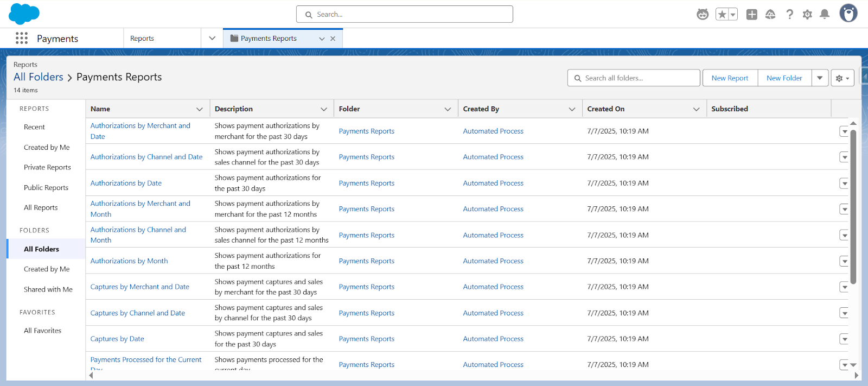This screenshot has width=868, height=386.
Task: Click the Salesforce cloud logo
Action: tap(24, 14)
